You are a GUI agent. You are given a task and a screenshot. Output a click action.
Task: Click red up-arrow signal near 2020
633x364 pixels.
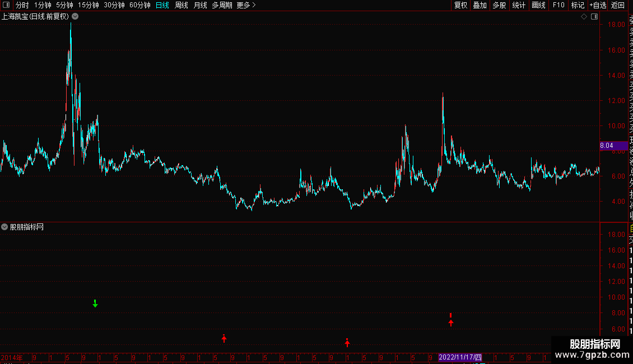(x=347, y=343)
